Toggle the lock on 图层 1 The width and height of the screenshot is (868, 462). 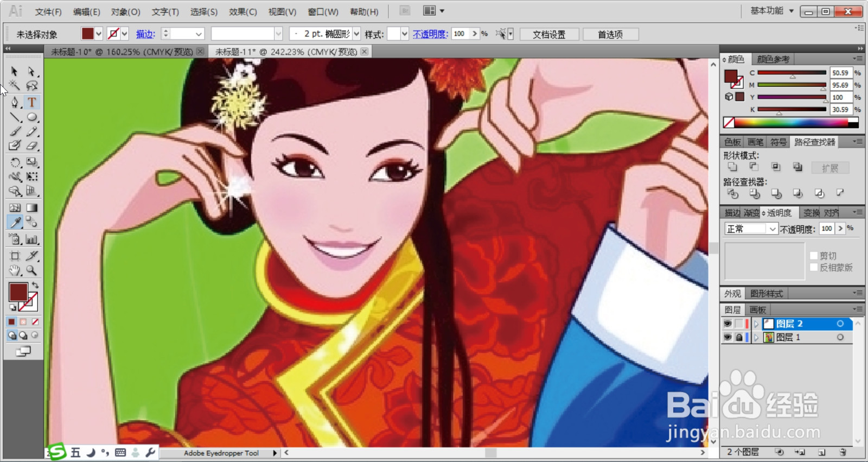click(738, 337)
